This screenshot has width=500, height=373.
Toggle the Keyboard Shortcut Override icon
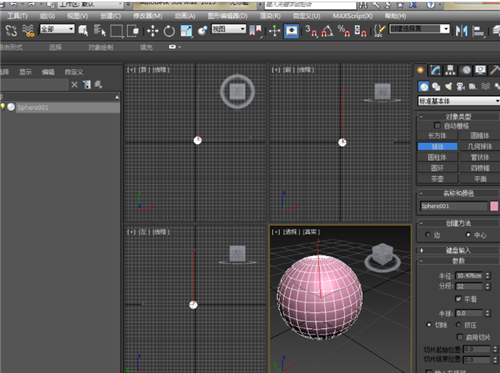pos(291,31)
